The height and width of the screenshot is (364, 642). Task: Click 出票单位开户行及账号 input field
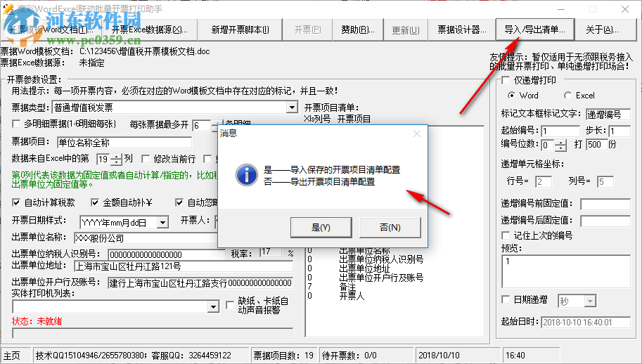[200, 282]
